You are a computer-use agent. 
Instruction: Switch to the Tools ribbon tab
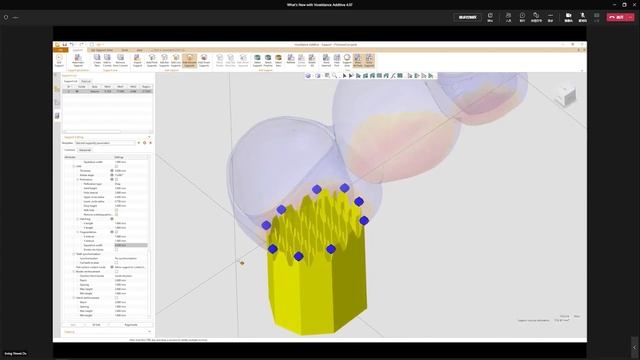click(x=124, y=50)
